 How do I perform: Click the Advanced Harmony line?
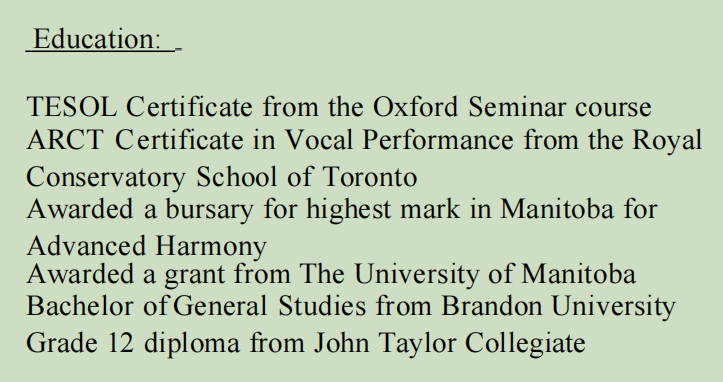(x=147, y=246)
